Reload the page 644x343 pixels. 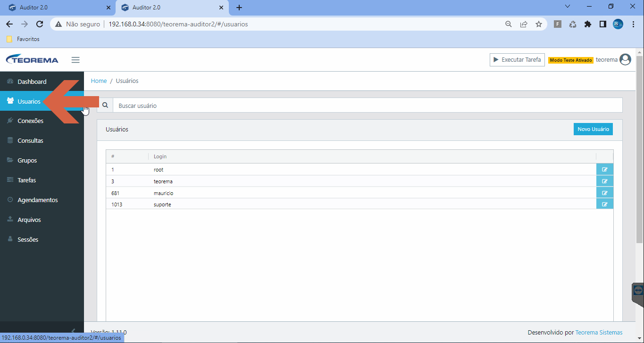click(x=40, y=24)
